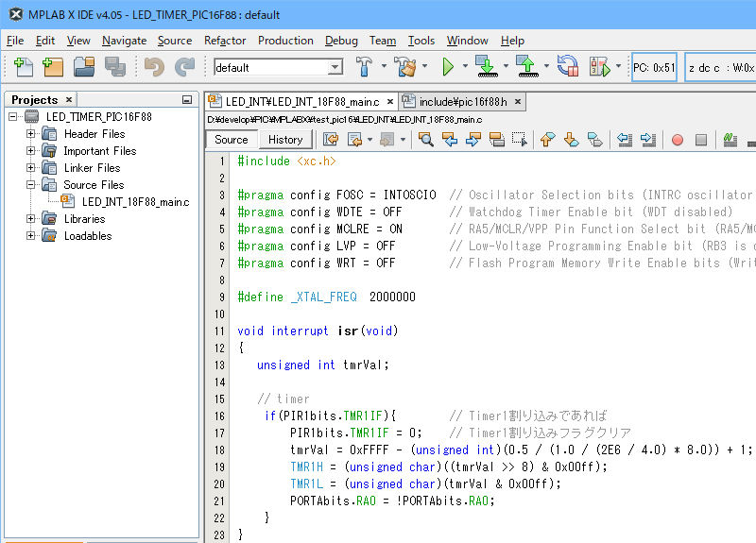The width and height of the screenshot is (756, 543).
Task: Click line number 11 in gutter
Action: [x=219, y=331]
